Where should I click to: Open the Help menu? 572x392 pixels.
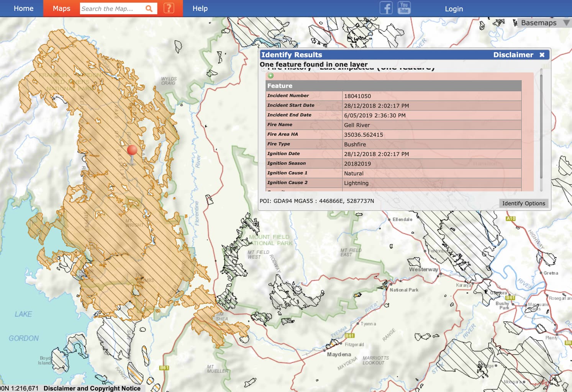coord(200,8)
